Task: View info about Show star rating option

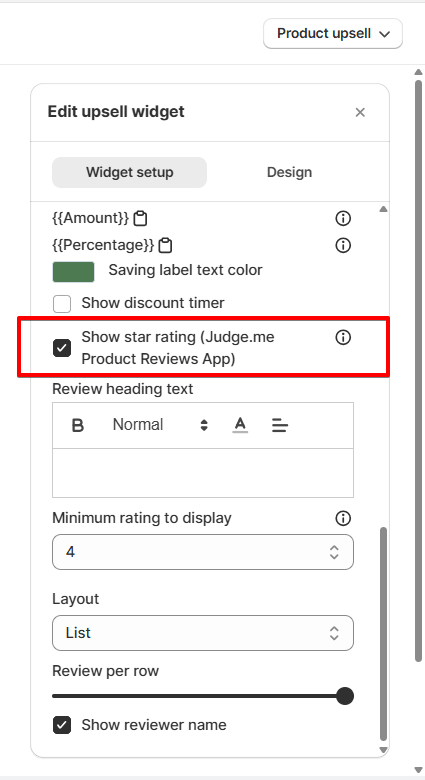Action: click(343, 337)
